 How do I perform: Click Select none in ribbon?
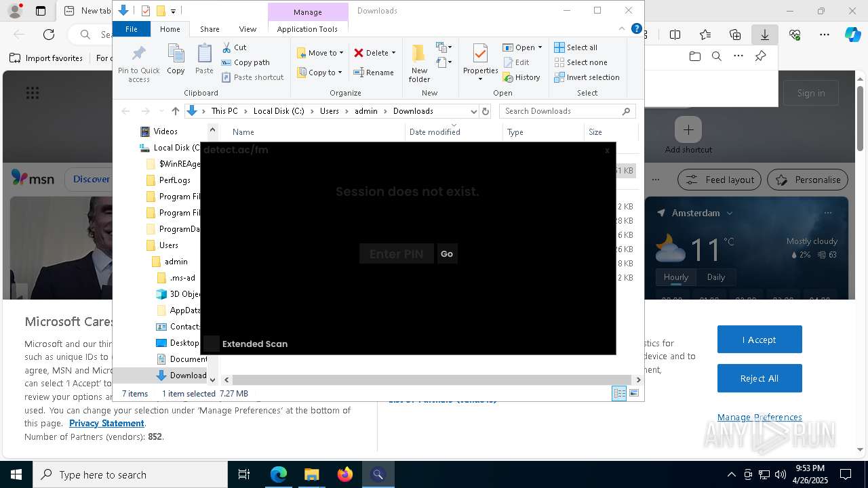coord(580,62)
